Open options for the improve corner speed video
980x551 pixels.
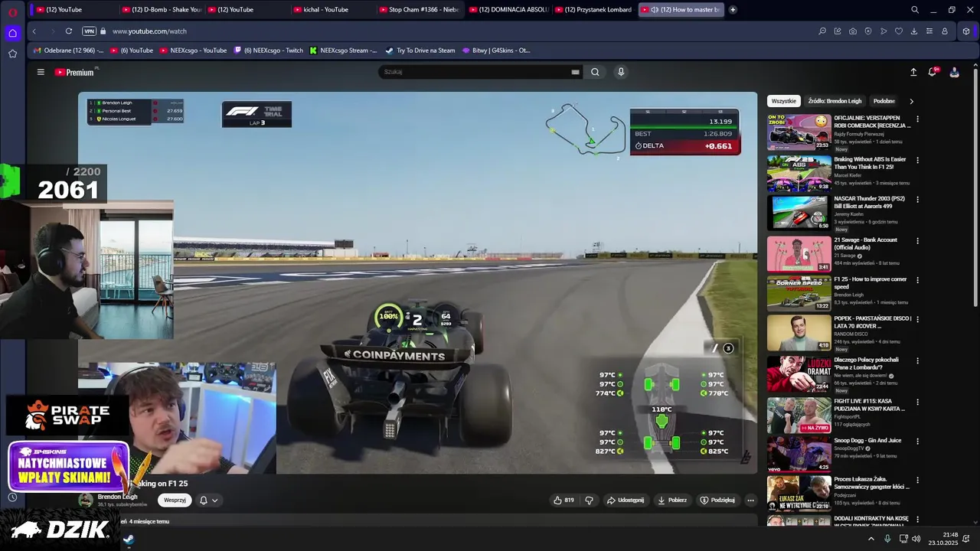coord(917,281)
